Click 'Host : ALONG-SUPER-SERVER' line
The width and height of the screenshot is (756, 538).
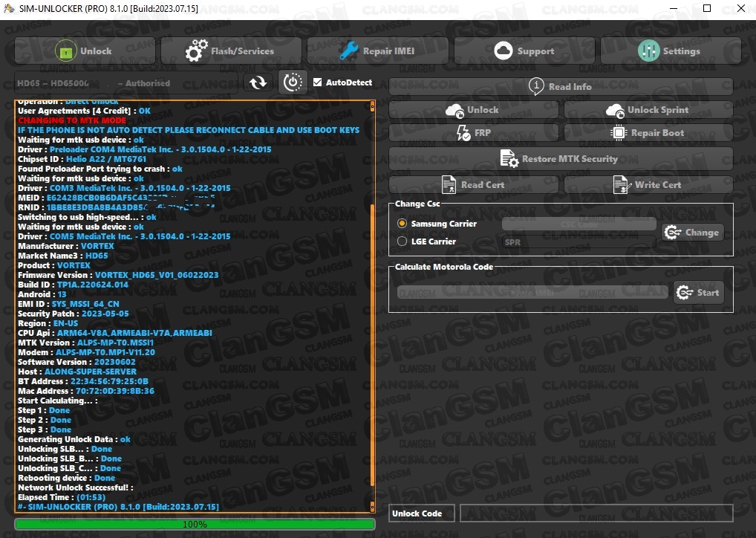77,372
